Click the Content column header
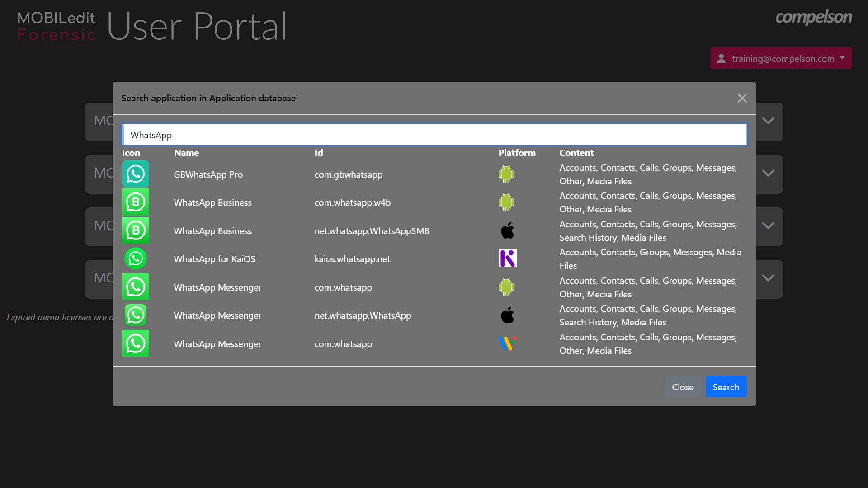 click(x=576, y=153)
